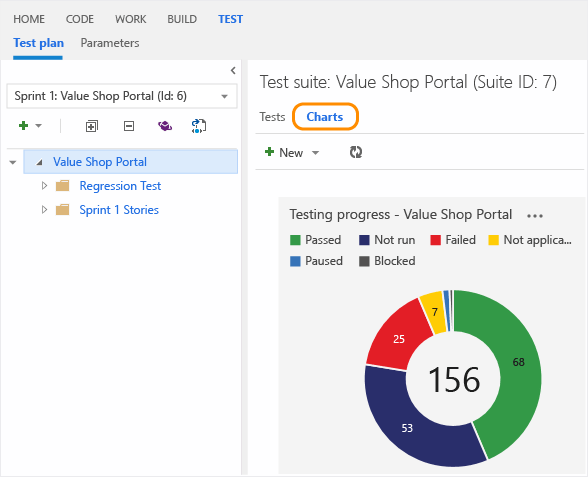This screenshot has height=477, width=588.
Task: Click the Passed legend swatch
Action: (295, 240)
